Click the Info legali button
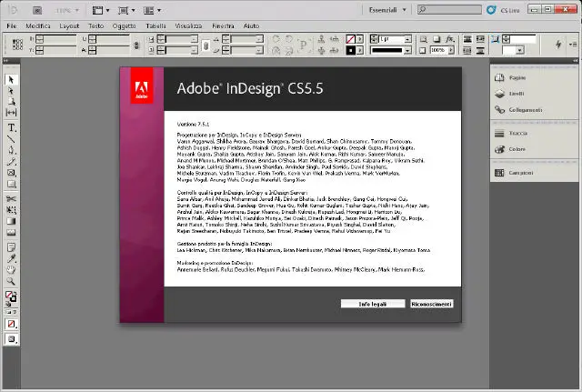 [x=373, y=304]
